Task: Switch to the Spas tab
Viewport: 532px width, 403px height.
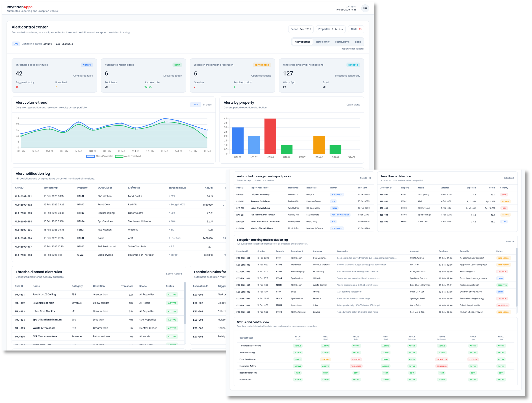Action: (x=358, y=42)
